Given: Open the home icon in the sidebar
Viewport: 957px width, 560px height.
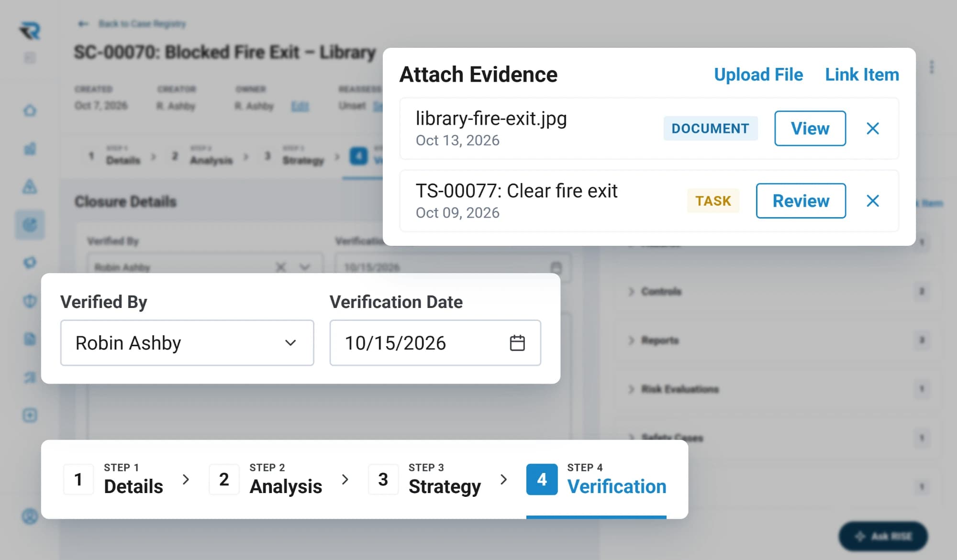Looking at the screenshot, I should (x=30, y=110).
